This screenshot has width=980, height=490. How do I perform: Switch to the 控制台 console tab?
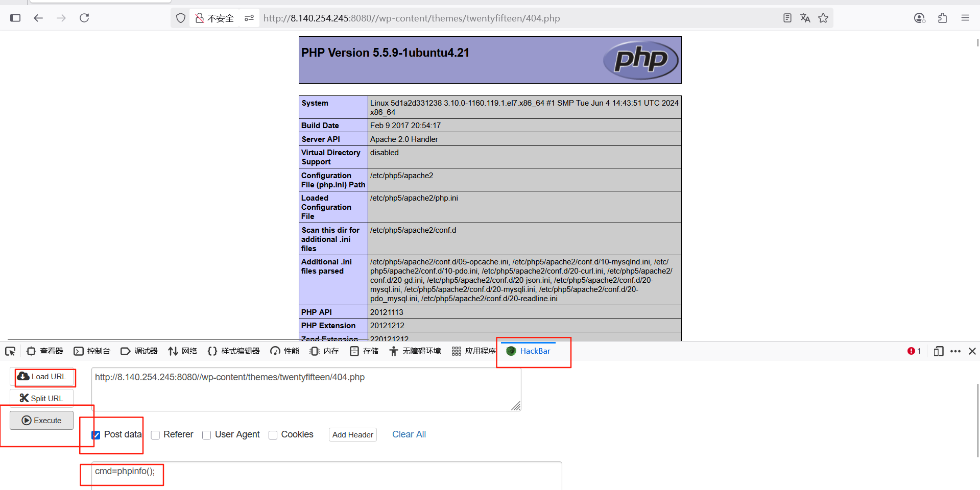(x=92, y=351)
